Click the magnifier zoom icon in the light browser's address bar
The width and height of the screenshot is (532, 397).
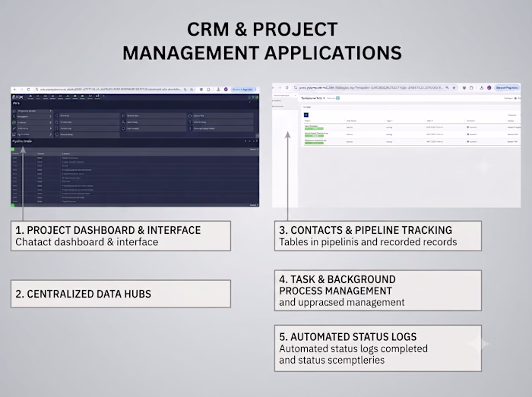(x=447, y=88)
